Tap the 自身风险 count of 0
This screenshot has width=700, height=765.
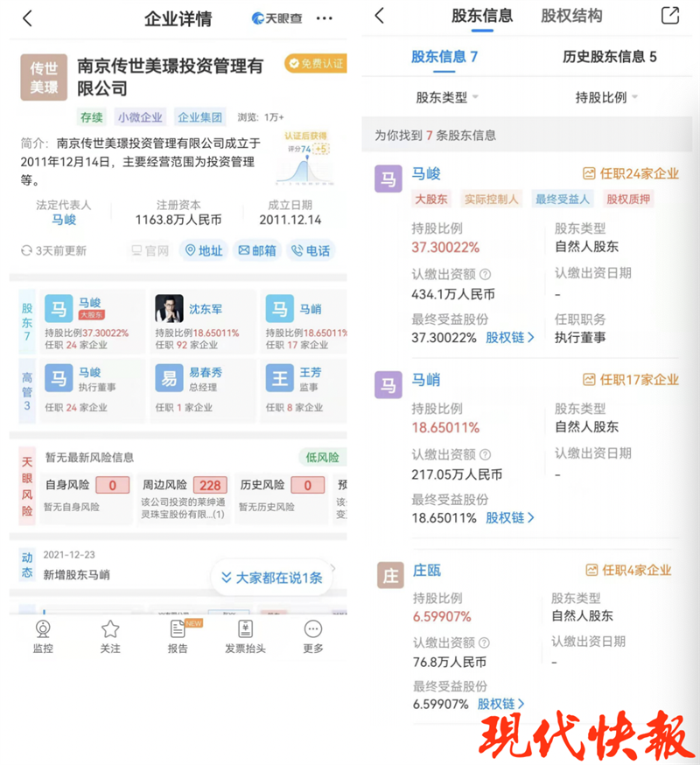coord(113,485)
